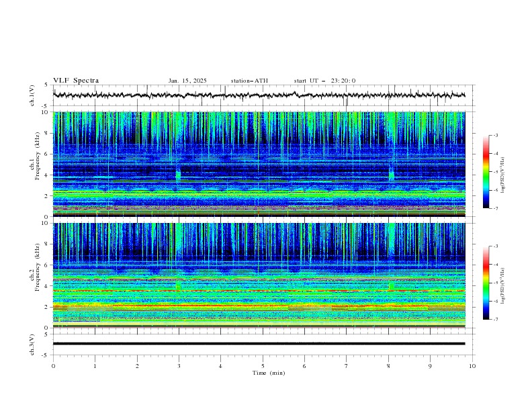Click the "station=ATH" header text
The image size is (532, 411).
click(249, 81)
